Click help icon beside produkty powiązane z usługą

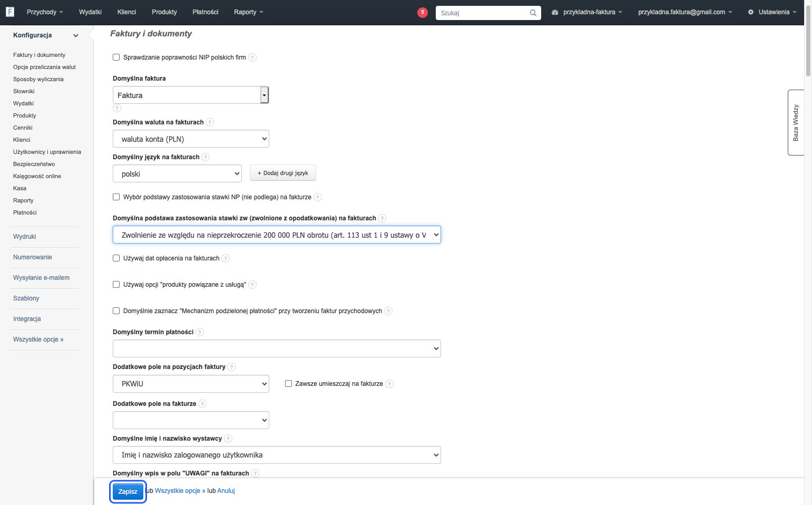click(252, 285)
